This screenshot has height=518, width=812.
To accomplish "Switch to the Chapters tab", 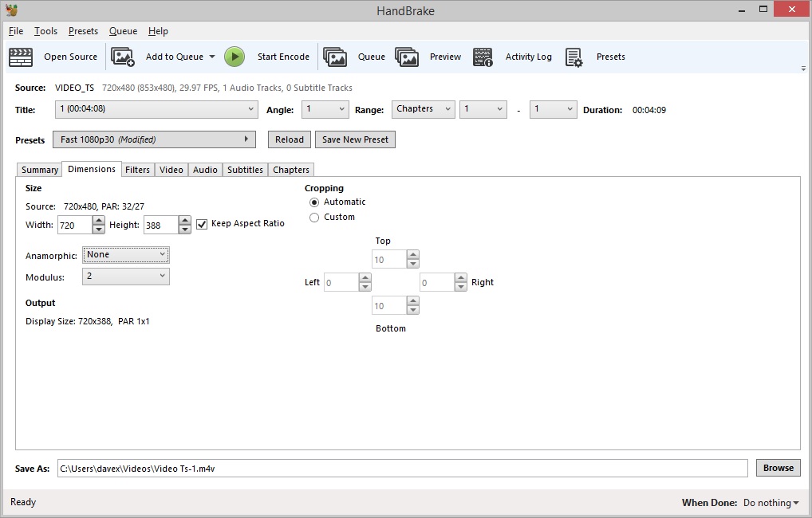I will pyautogui.click(x=291, y=170).
